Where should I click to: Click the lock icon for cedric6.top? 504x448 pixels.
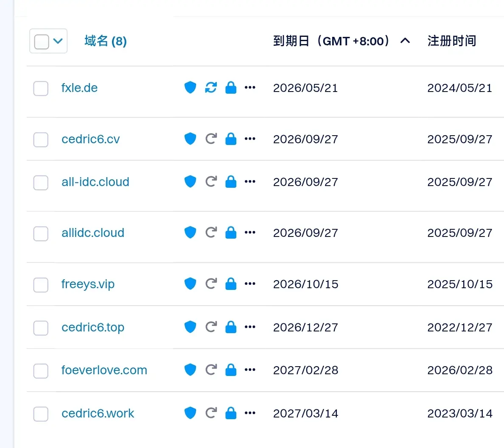pyautogui.click(x=231, y=327)
